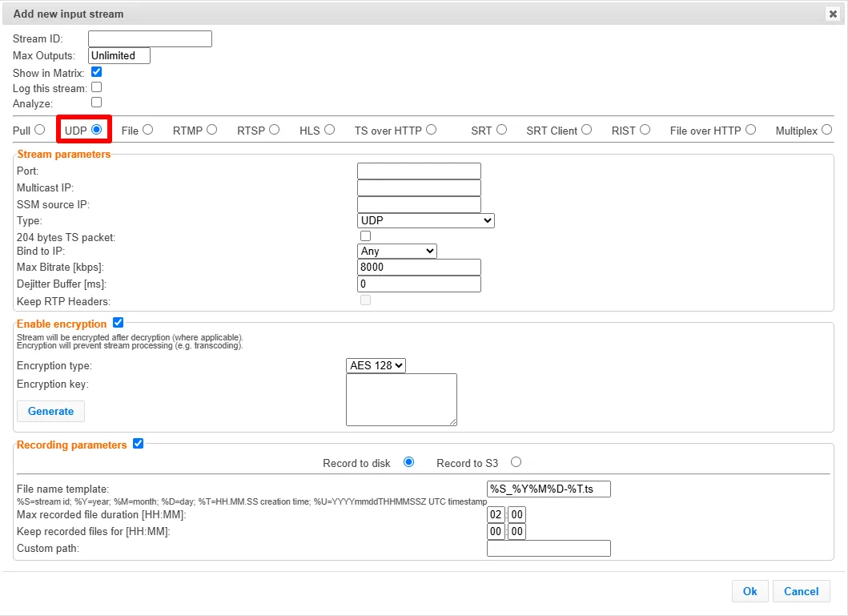Select File over HTTP option
This screenshot has height=616, width=848.
pos(750,130)
